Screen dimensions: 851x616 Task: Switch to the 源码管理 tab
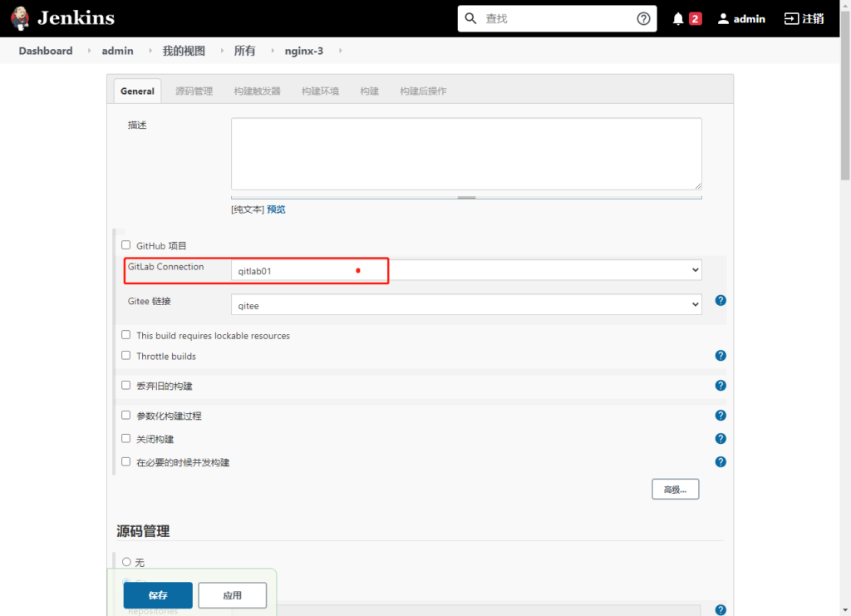point(194,91)
